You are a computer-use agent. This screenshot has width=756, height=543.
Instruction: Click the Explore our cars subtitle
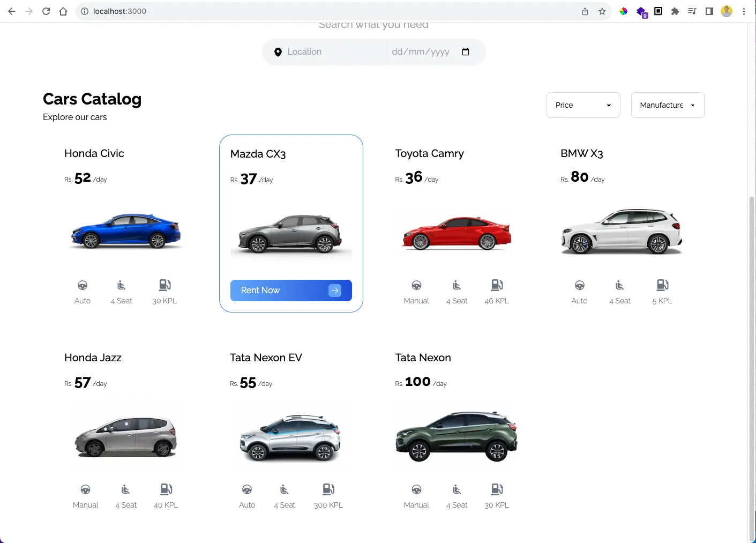click(74, 117)
